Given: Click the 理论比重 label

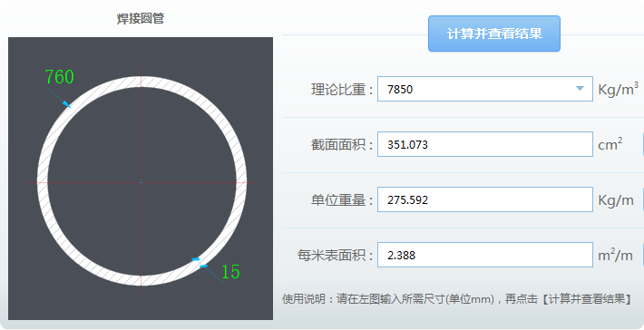Looking at the screenshot, I should 342,90.
